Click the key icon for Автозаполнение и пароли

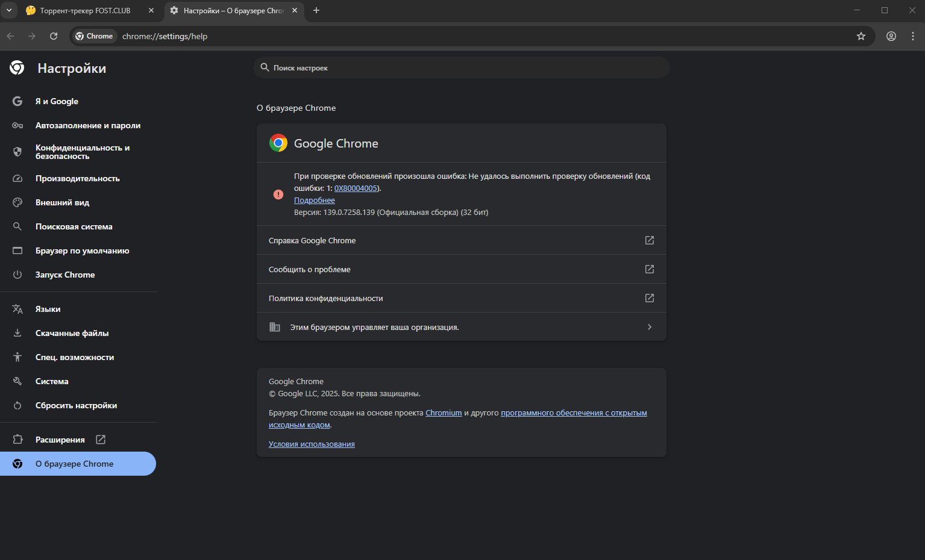pyautogui.click(x=17, y=125)
